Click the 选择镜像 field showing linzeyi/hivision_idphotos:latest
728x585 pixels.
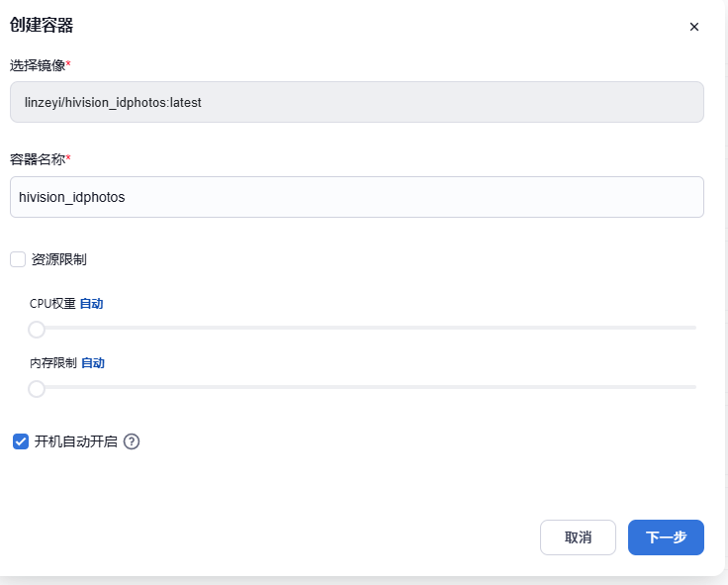356,102
